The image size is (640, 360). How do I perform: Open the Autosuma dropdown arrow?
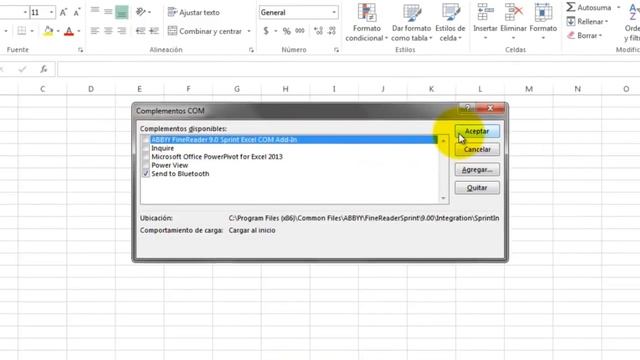pyautogui.click(x=618, y=8)
